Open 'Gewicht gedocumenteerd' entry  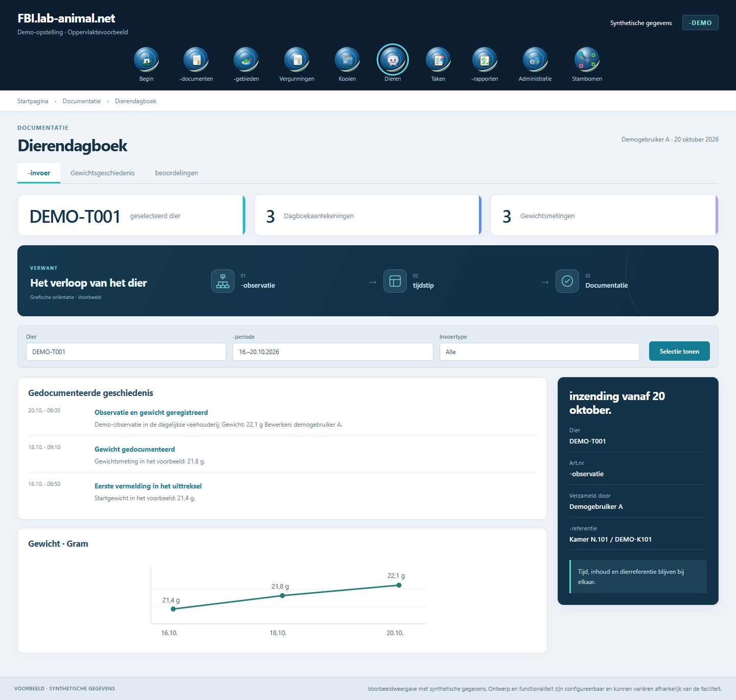coord(135,449)
